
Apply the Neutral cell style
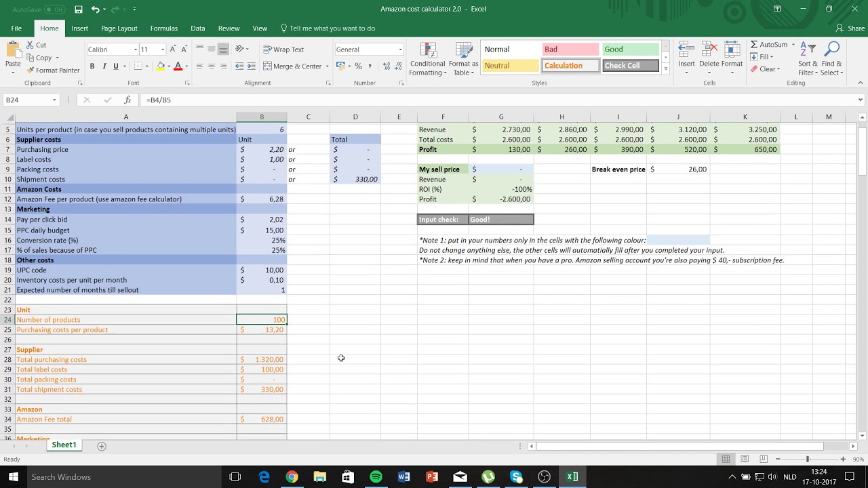[510, 66]
